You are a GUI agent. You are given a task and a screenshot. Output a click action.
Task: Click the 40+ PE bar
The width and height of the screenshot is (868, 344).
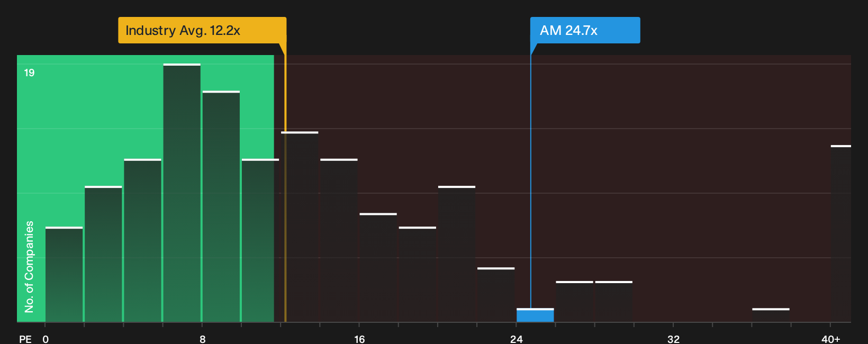pos(841,233)
